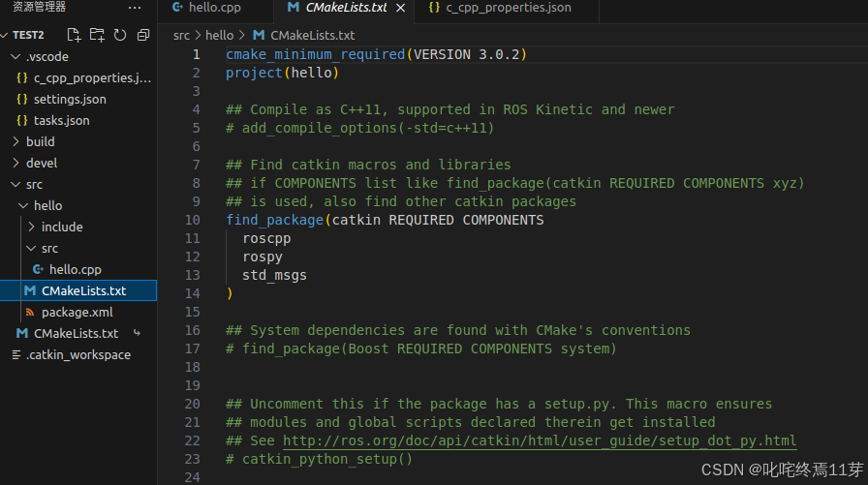This screenshot has width=868, height=485.
Task: Open the symlinked top-level CMakeLists.txt file
Action: [78, 333]
